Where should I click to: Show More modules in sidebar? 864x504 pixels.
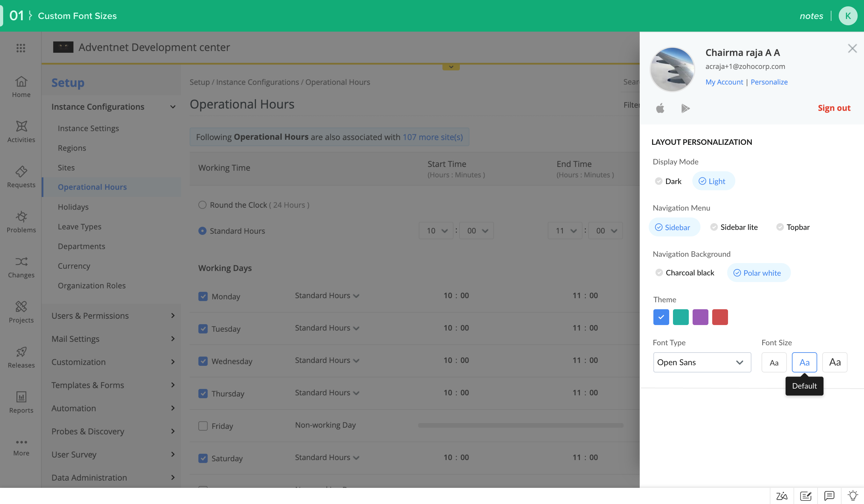point(21,447)
